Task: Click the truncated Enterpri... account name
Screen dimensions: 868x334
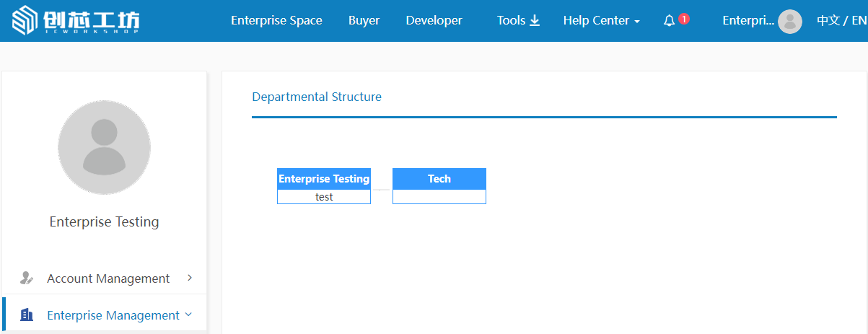Action: [x=748, y=21]
